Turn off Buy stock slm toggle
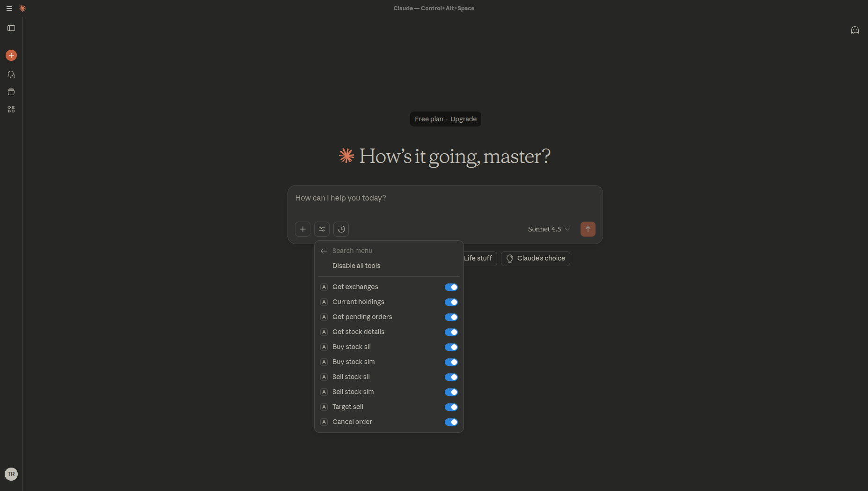The width and height of the screenshot is (868, 491). [x=451, y=362]
